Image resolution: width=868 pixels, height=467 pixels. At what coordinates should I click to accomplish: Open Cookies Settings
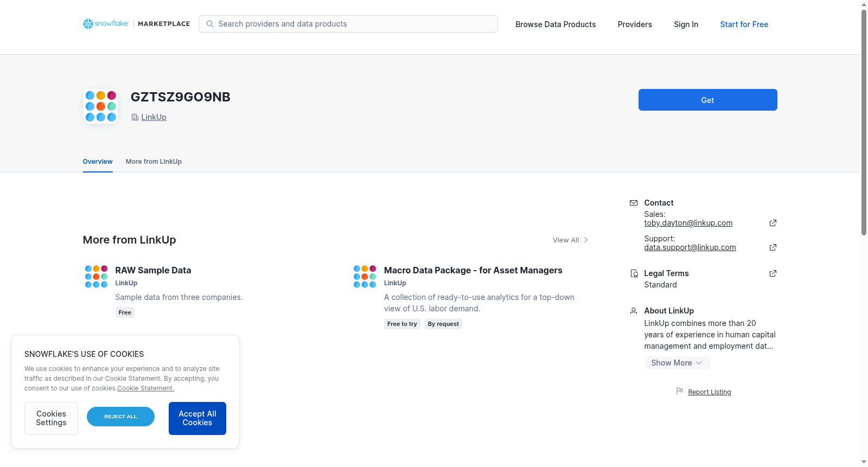[51, 418]
